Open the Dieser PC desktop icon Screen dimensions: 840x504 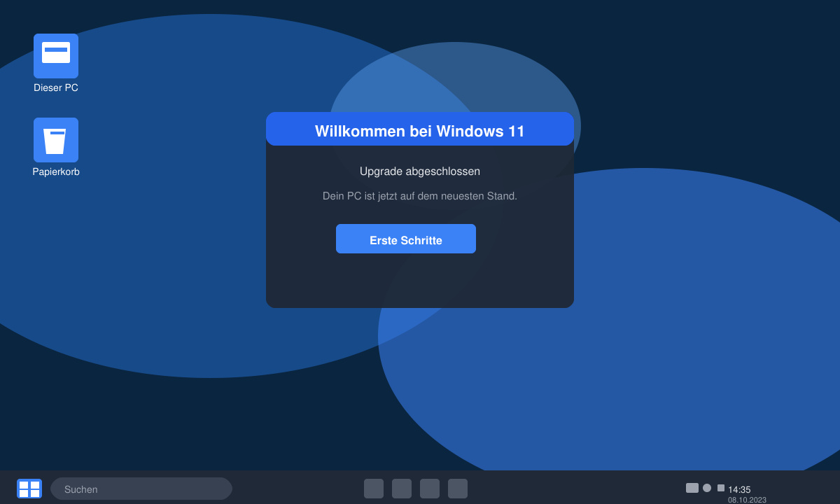56,56
